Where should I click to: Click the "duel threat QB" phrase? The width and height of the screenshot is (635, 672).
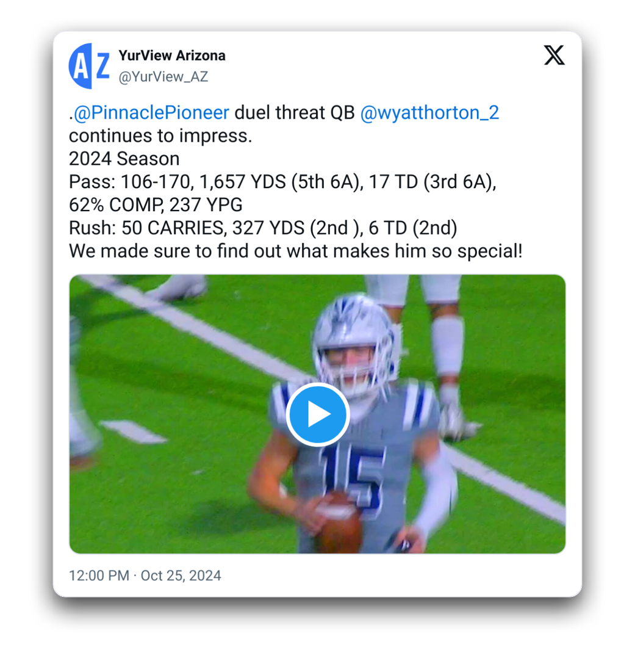(295, 113)
